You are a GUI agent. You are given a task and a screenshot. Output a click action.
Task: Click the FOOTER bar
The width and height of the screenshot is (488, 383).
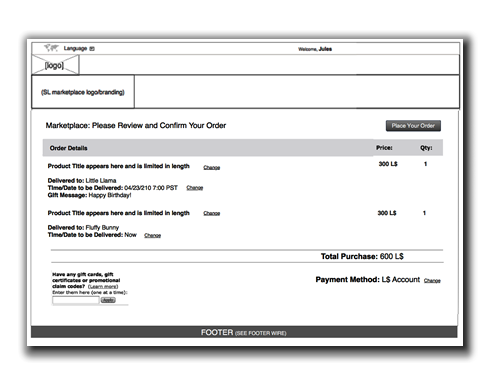point(244,332)
